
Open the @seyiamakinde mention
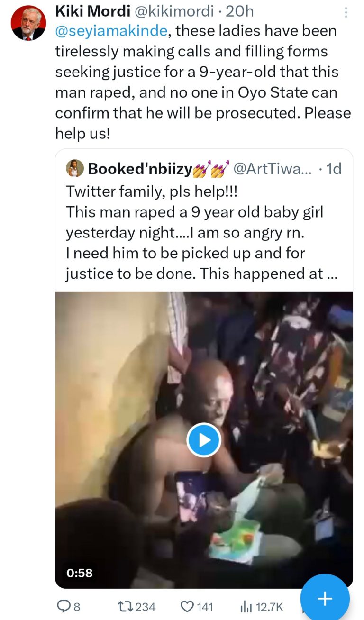[111, 31]
